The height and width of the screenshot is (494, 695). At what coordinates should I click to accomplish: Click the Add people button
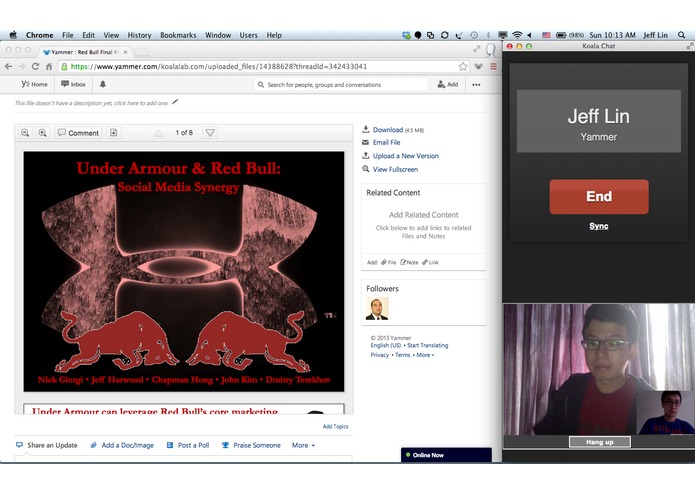448,84
